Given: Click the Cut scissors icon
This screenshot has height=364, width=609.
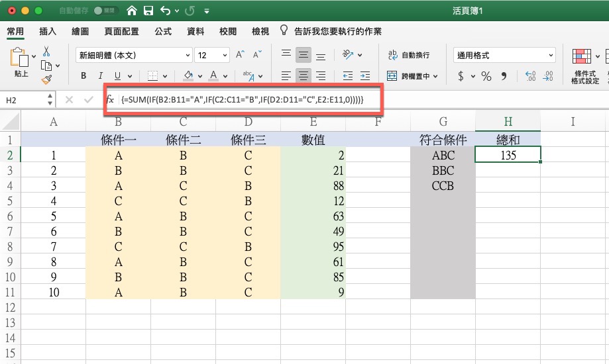Looking at the screenshot, I should [x=46, y=51].
